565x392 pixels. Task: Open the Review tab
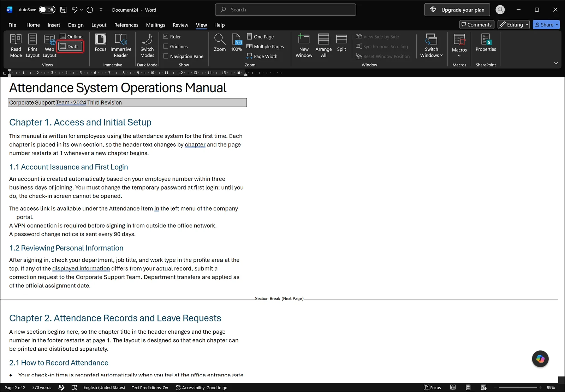180,25
